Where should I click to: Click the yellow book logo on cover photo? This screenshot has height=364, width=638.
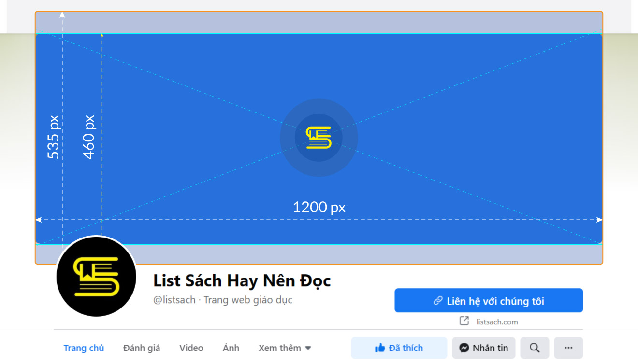319,138
